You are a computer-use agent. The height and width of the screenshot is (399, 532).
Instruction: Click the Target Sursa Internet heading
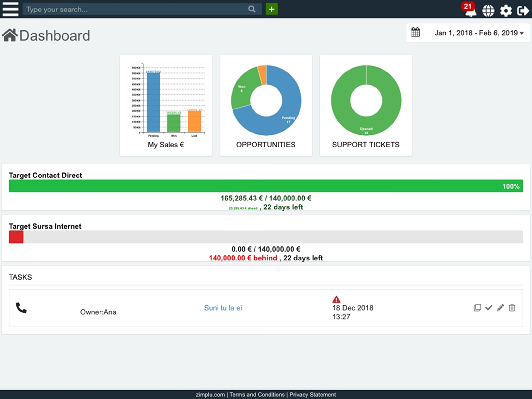45,226
